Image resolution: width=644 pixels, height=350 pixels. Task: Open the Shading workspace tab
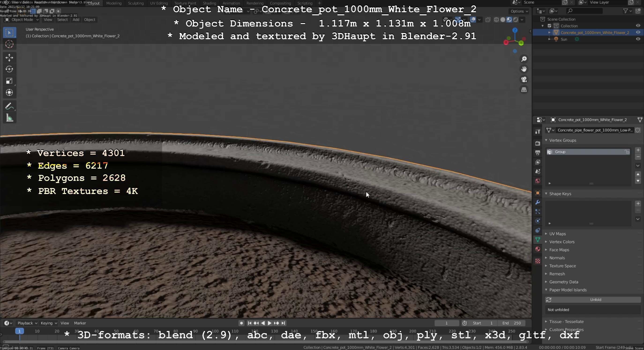(209, 3)
